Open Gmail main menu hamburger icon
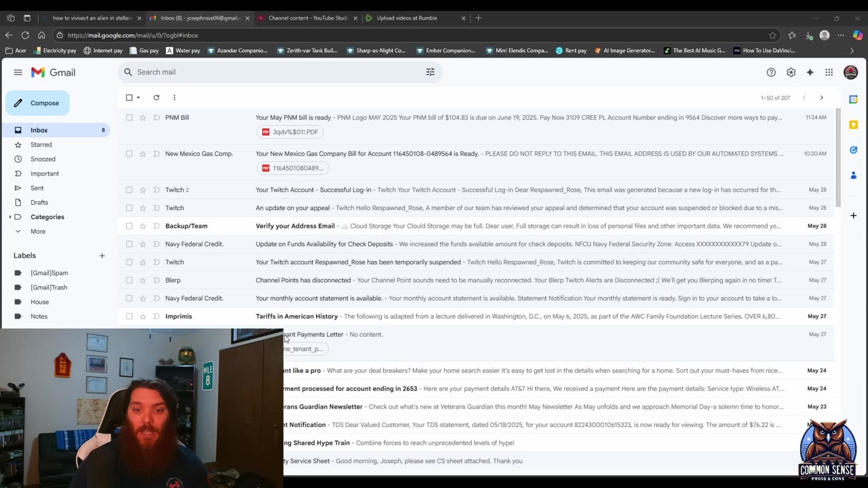The height and width of the screenshot is (488, 868). click(18, 73)
